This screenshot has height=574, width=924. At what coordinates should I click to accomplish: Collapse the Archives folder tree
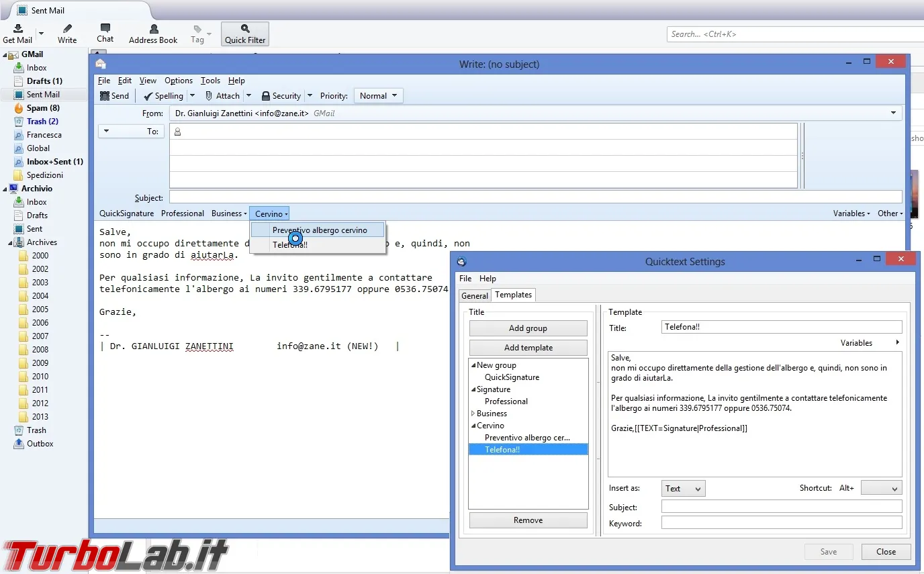(x=11, y=242)
